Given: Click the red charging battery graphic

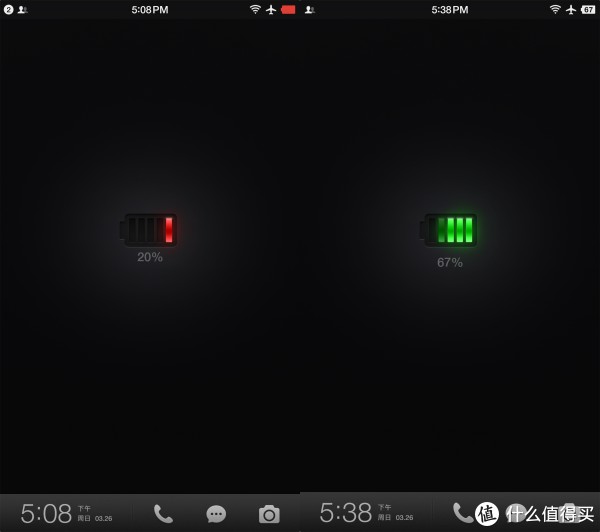Looking at the screenshot, I should [x=148, y=230].
